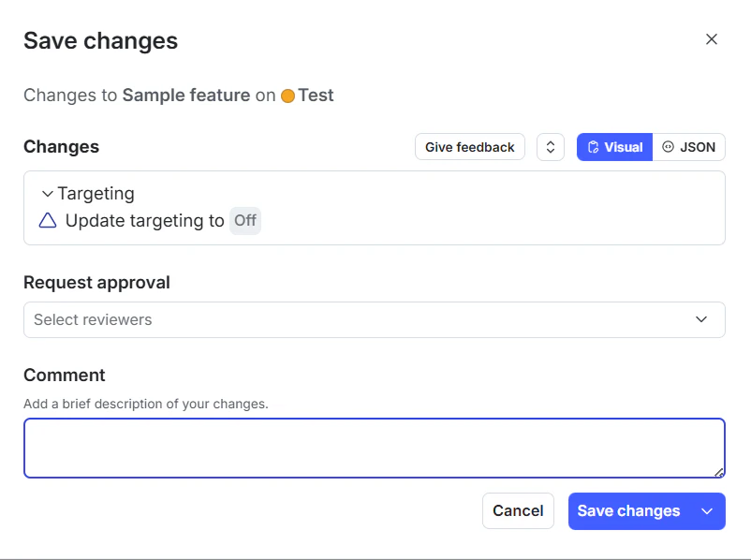
Task: Close the Save changes dialog
Action: point(712,39)
